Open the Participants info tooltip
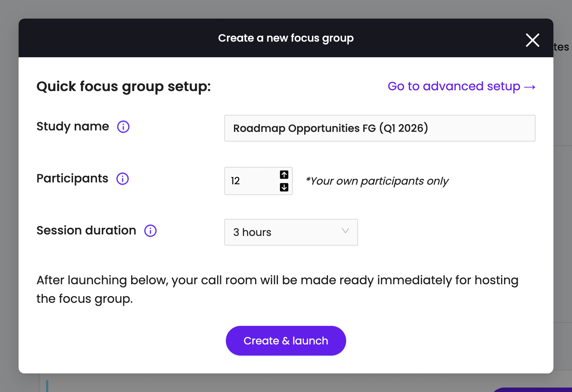The width and height of the screenshot is (572, 392). [x=122, y=179]
